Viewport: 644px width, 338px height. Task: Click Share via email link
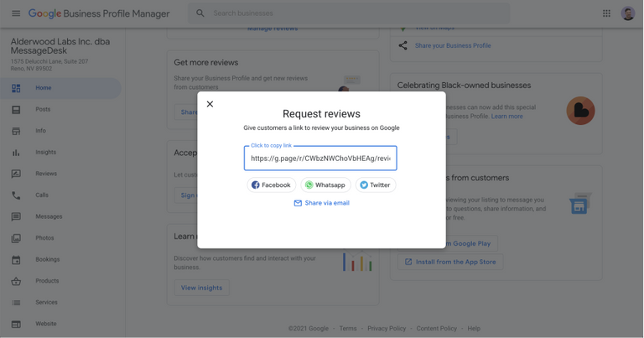pos(322,203)
